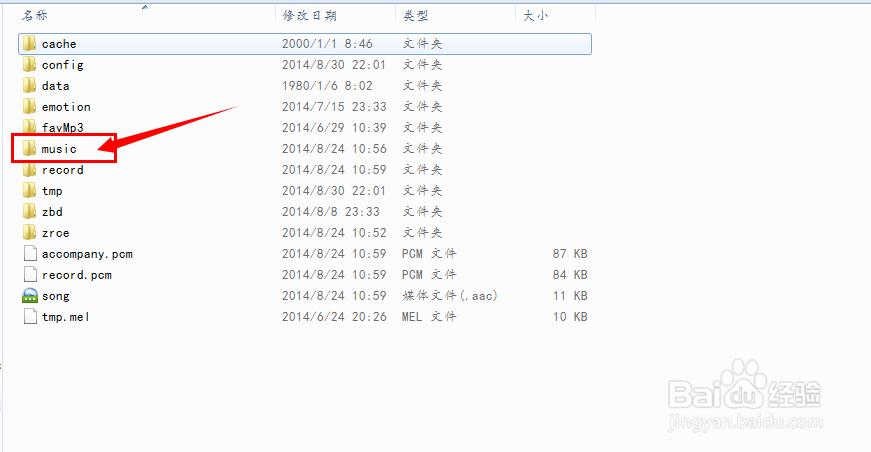This screenshot has width=871, height=452.
Task: Sort by the 名称 column header
Action: pos(34,16)
